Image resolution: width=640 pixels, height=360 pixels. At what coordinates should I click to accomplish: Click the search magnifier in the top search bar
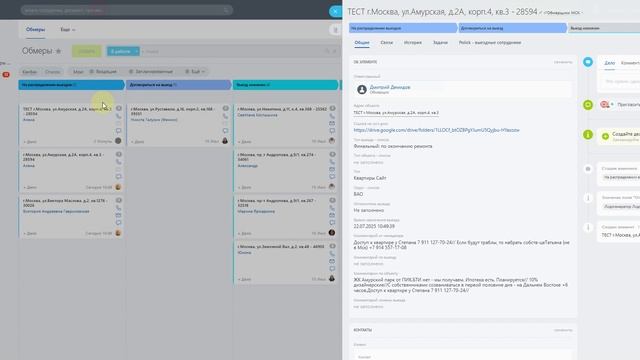pyautogui.click(x=226, y=10)
